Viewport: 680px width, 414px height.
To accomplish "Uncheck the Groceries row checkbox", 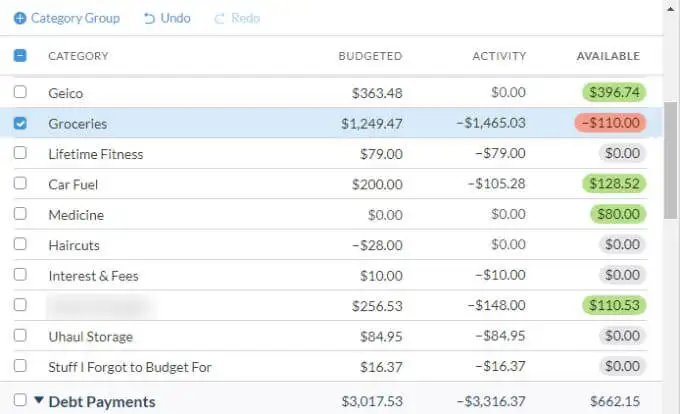I will (20, 123).
